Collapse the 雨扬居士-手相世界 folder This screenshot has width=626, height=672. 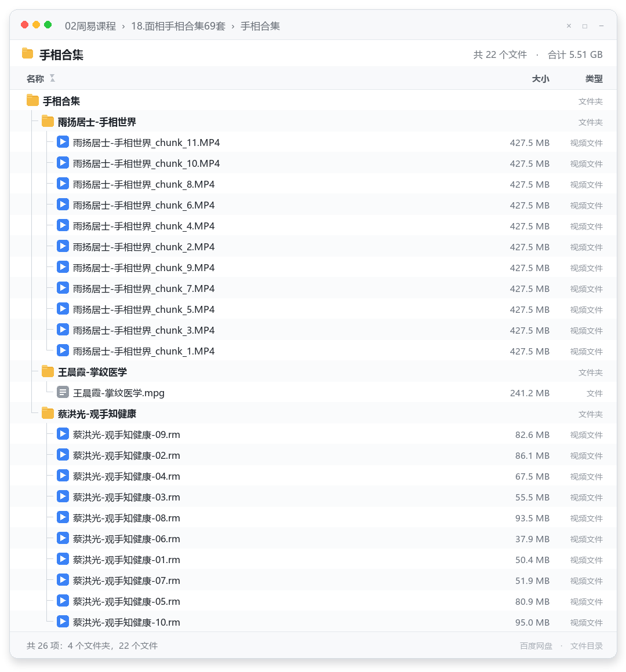click(48, 122)
